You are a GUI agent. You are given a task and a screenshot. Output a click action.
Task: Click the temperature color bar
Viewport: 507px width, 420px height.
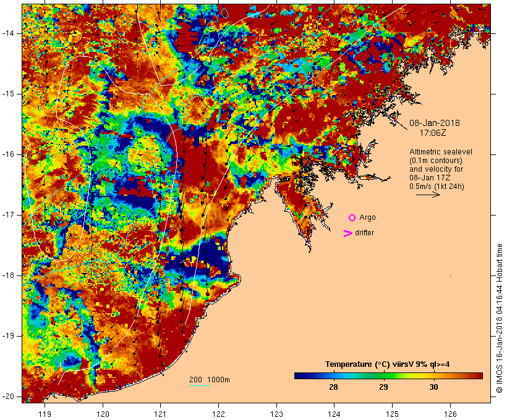(388, 376)
